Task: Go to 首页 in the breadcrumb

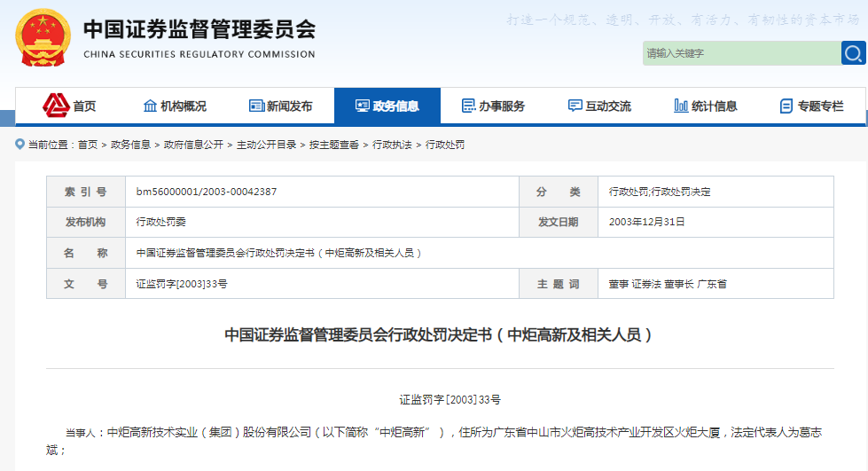Action: point(88,145)
